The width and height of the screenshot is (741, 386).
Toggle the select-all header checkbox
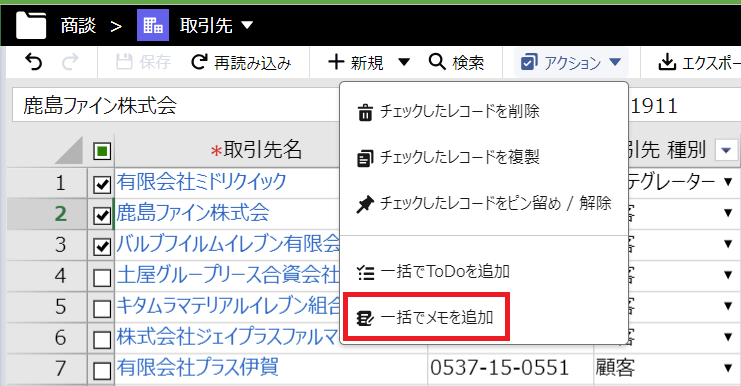pos(102,151)
